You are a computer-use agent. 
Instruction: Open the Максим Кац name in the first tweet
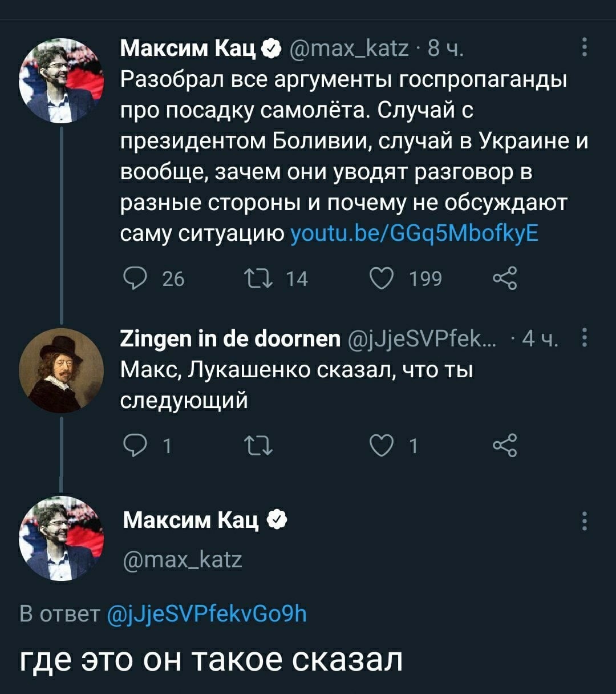(188, 48)
